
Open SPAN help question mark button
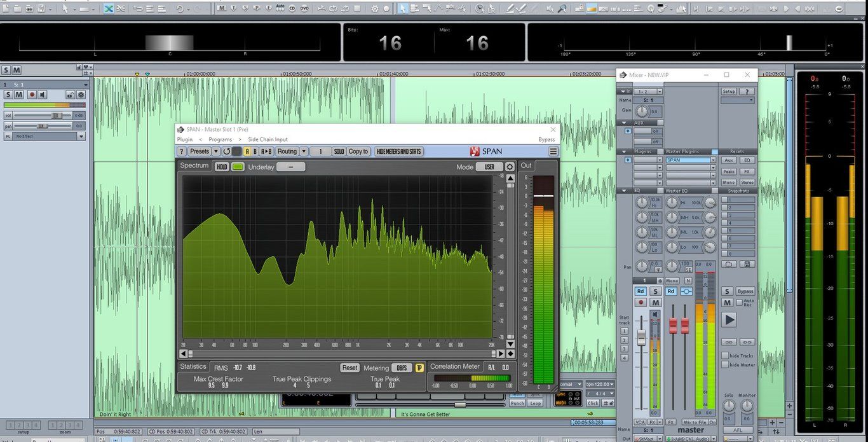pyautogui.click(x=182, y=151)
